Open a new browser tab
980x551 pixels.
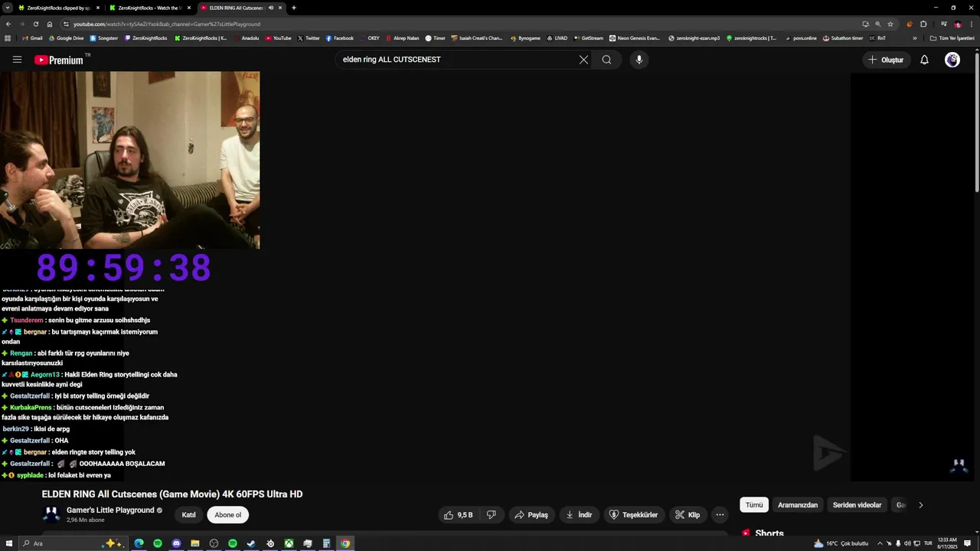point(294,8)
